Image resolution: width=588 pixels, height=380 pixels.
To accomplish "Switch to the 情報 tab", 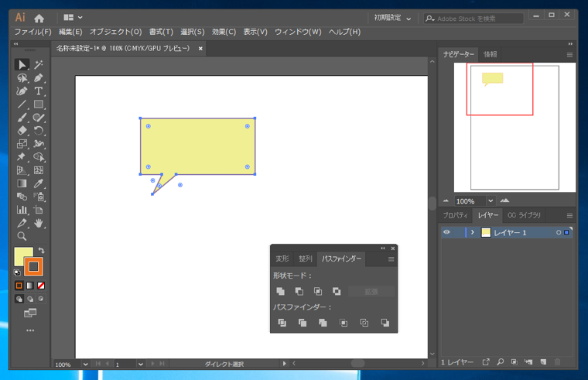I will coord(490,54).
